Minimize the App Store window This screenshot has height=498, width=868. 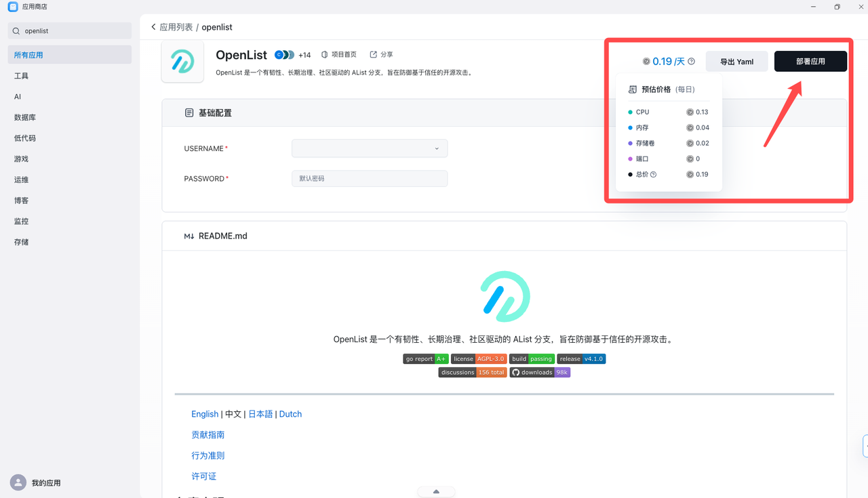click(813, 7)
